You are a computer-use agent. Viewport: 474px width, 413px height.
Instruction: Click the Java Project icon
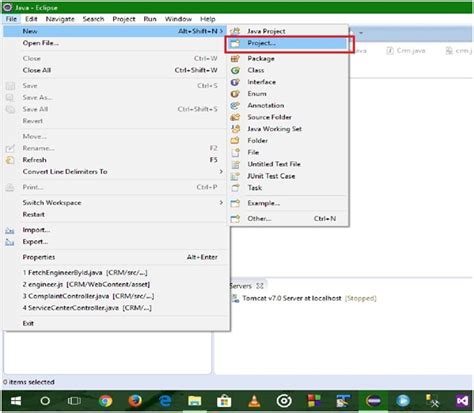click(x=235, y=31)
